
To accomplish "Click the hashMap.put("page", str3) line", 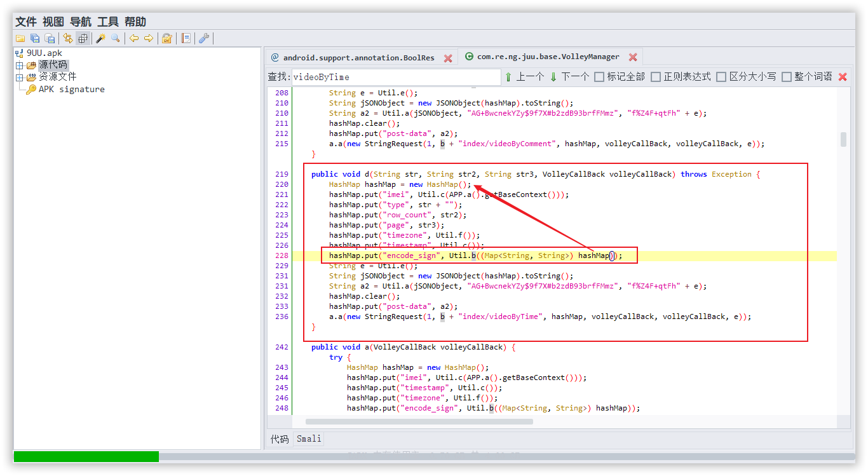I will (386, 225).
